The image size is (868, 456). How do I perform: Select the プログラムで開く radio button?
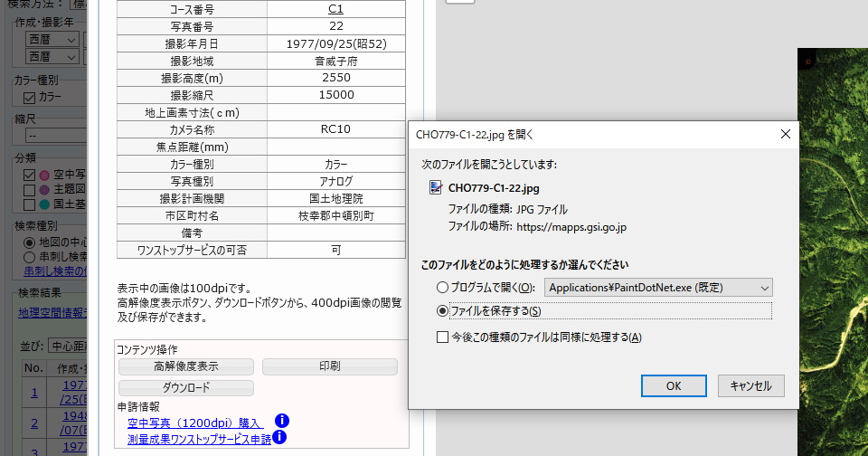[x=442, y=288]
